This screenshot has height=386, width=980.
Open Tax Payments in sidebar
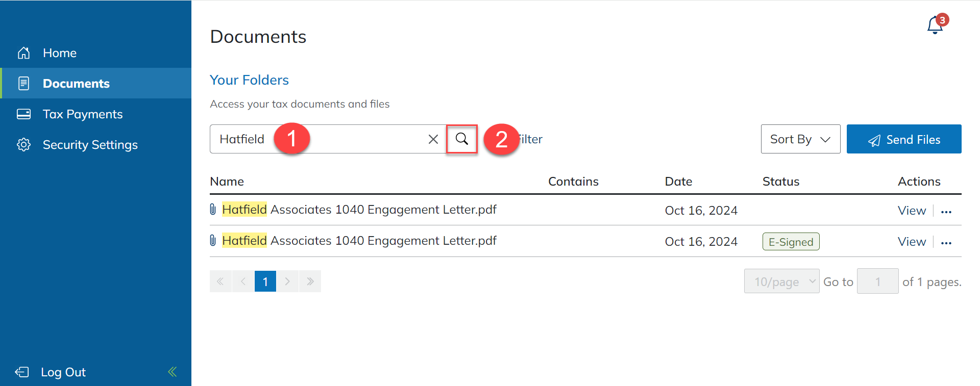pyautogui.click(x=83, y=114)
